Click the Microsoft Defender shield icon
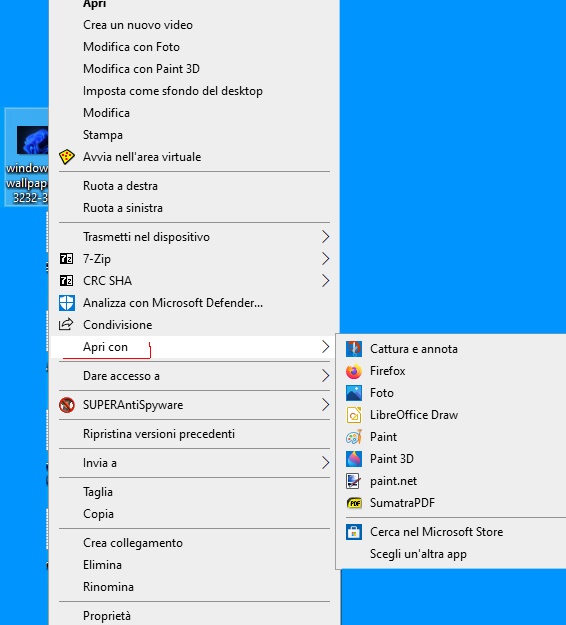The height and width of the screenshot is (625, 566). tap(67, 303)
